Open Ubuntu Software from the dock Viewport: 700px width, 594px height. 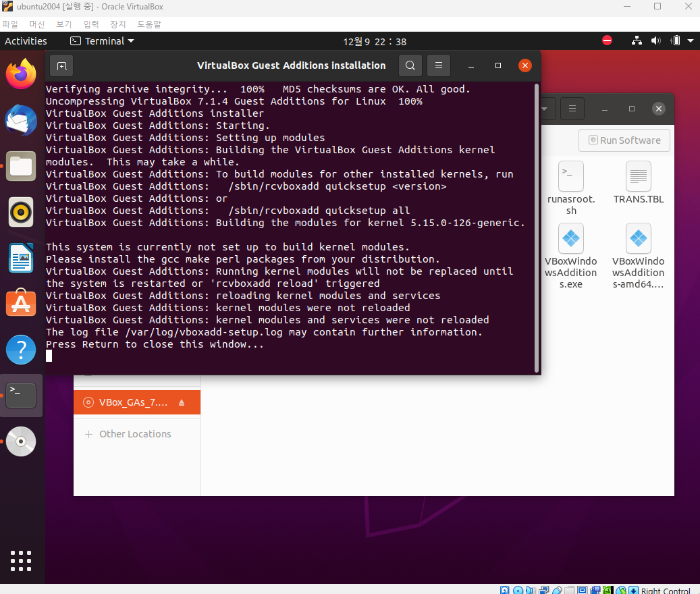[21, 304]
